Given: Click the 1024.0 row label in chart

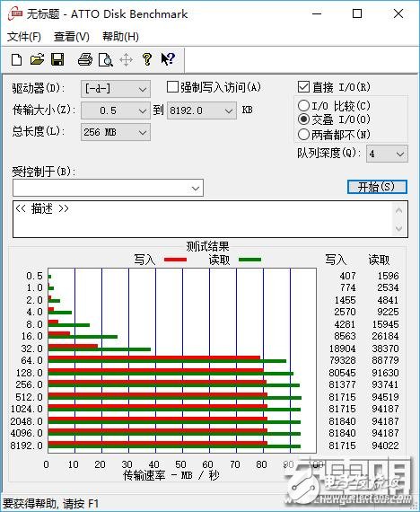Looking at the screenshot, I should click(x=27, y=409).
